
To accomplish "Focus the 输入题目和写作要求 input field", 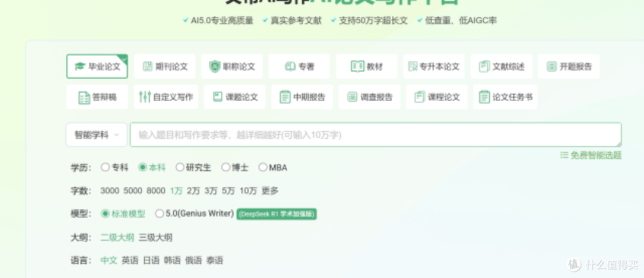I will click(x=376, y=135).
